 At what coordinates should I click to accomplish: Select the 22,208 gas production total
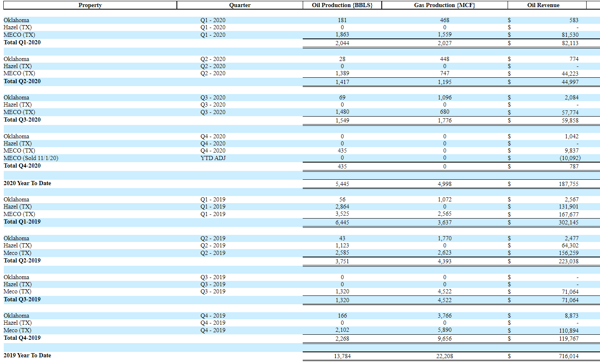click(x=444, y=356)
